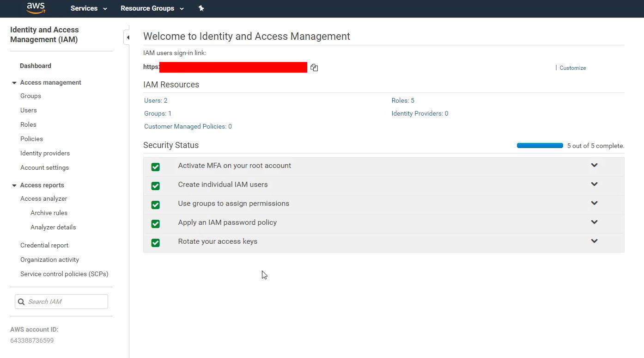Open Analyzer details in the sidebar

(x=53, y=227)
